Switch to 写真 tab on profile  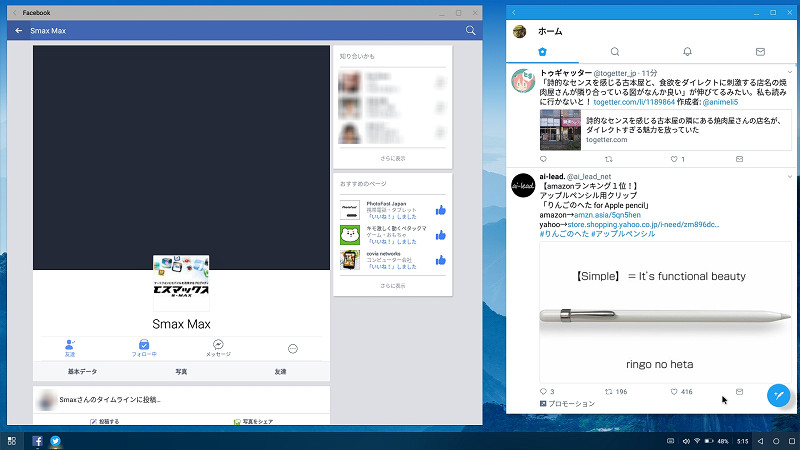point(181,371)
